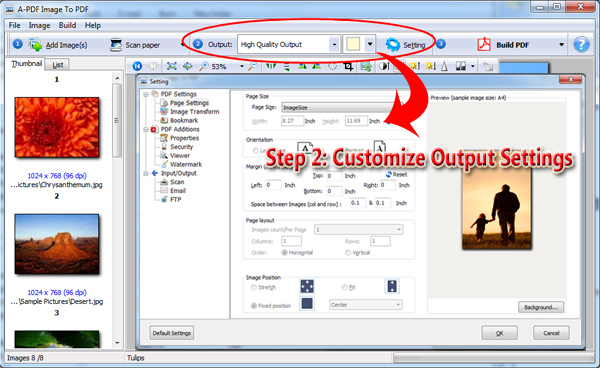600x368 pixels.
Task: Select the Stretch radio button
Action: coord(254,287)
